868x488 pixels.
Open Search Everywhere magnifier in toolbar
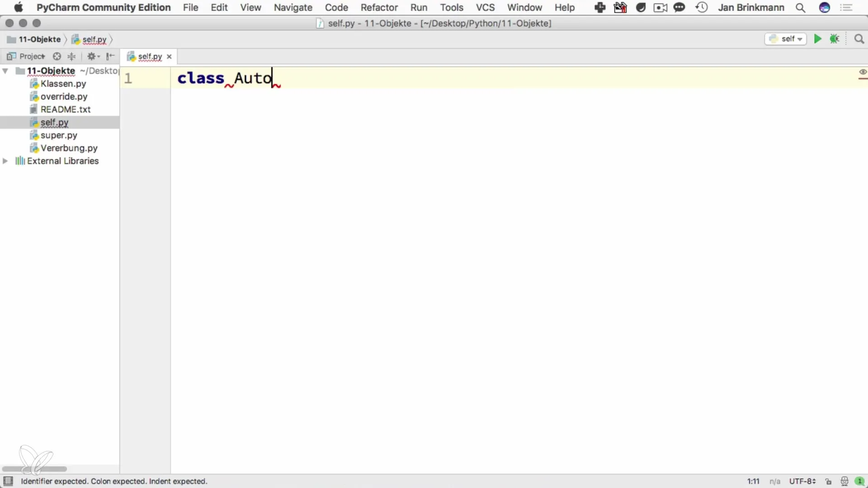pos(859,39)
